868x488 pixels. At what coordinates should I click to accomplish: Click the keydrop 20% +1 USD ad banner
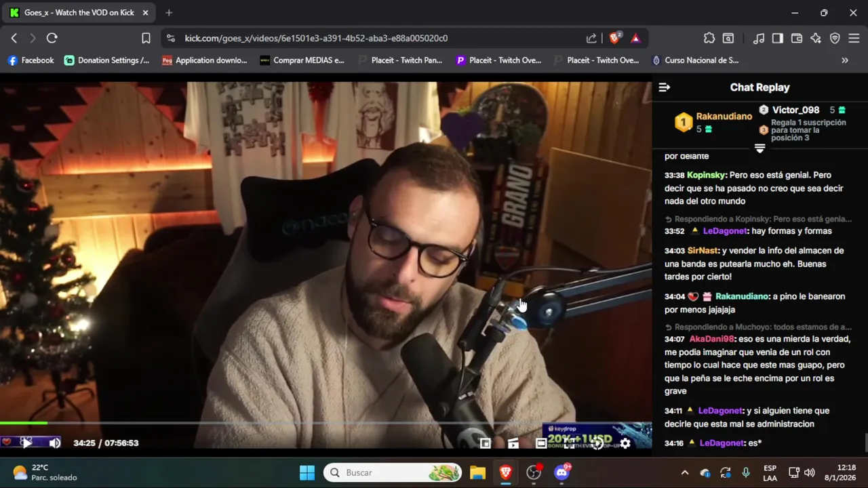(x=597, y=436)
